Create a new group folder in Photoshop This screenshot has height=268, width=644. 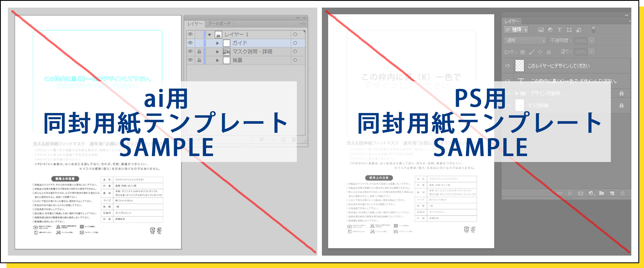click(602, 193)
